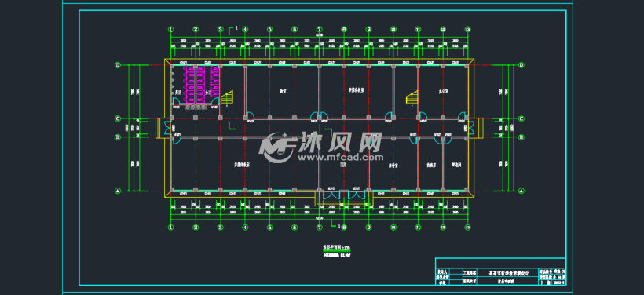The image size is (644, 295).
Task: Select grid axis bubble 7 in top row
Action: 319,30
